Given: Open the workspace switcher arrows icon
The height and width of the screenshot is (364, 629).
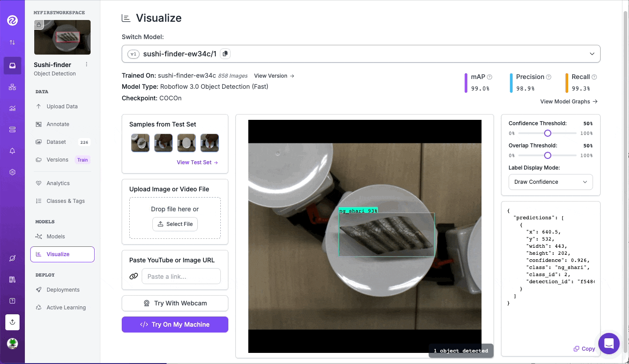Looking at the screenshot, I should tap(12, 43).
